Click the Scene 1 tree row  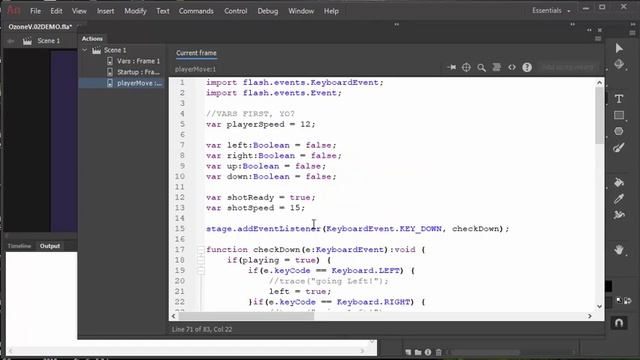pyautogui.click(x=122, y=50)
